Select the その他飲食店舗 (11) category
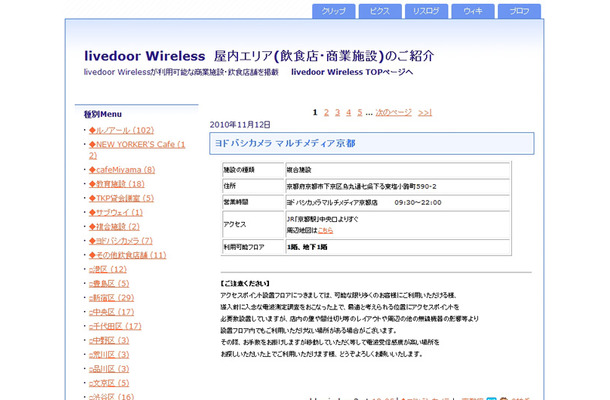The width and height of the screenshot is (610, 400). pyautogui.click(x=128, y=255)
